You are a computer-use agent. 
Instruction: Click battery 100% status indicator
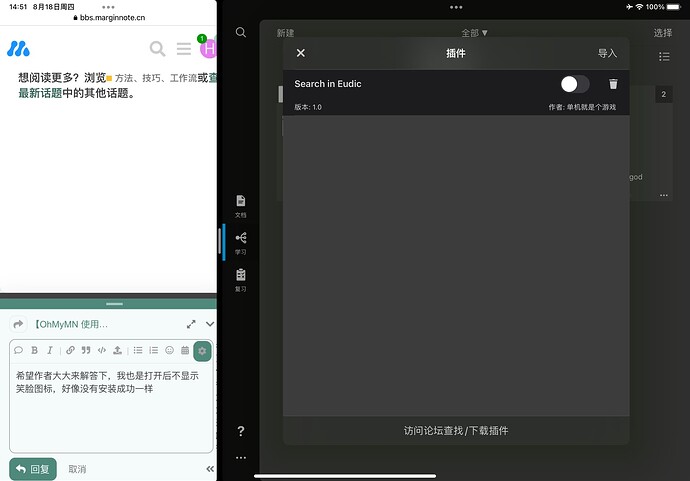[x=663, y=7]
